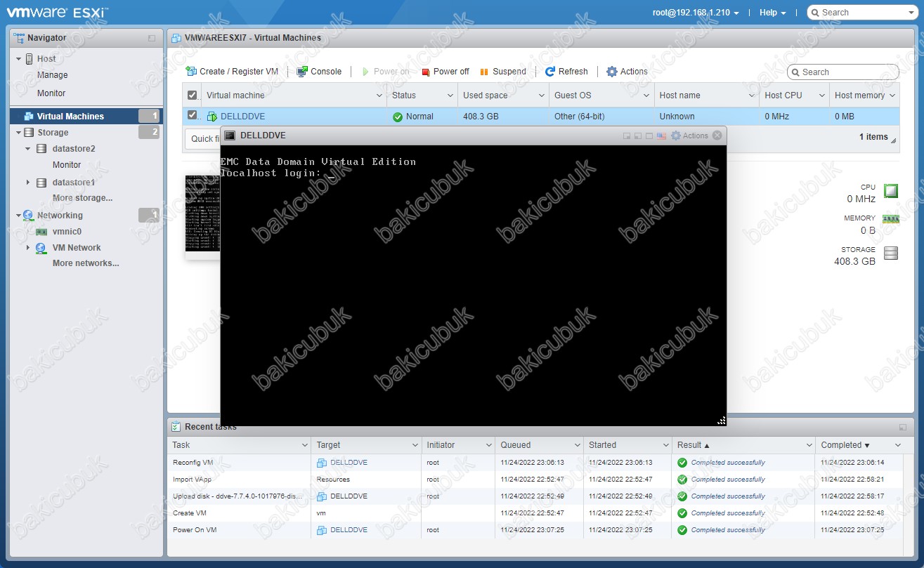Screen dimensions: 924x568
Task: Open the Task column dropdown in Recent tasks
Action: (x=304, y=445)
